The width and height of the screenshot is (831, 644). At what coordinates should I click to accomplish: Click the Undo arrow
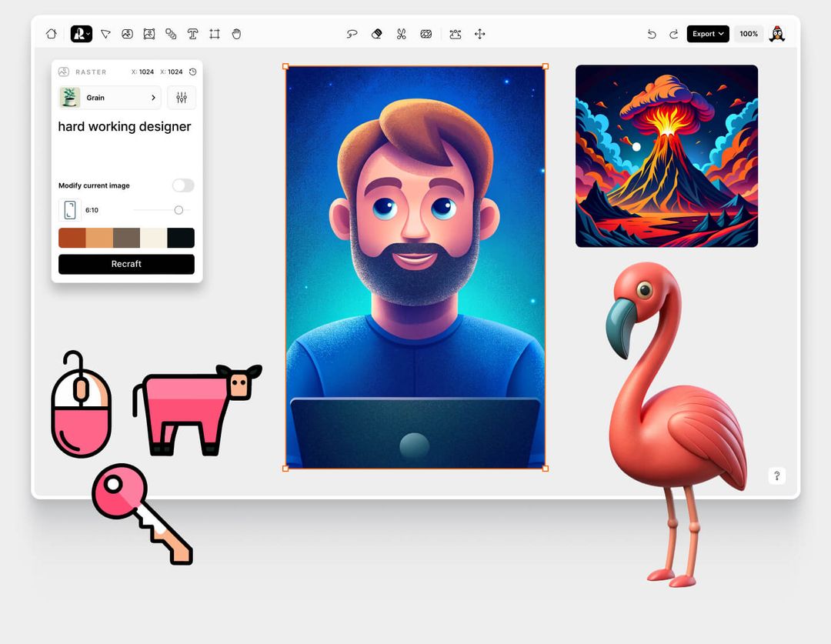click(x=651, y=34)
